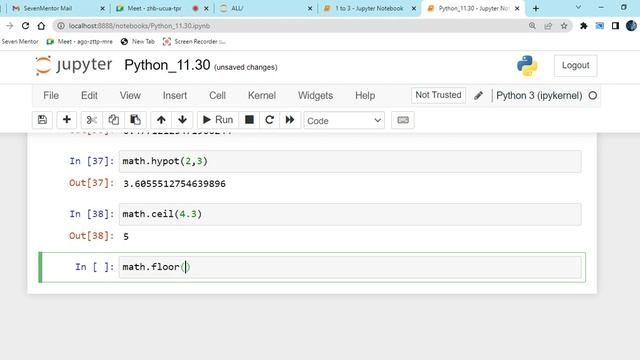Open the Insert menu
The height and width of the screenshot is (360, 640).
point(175,96)
